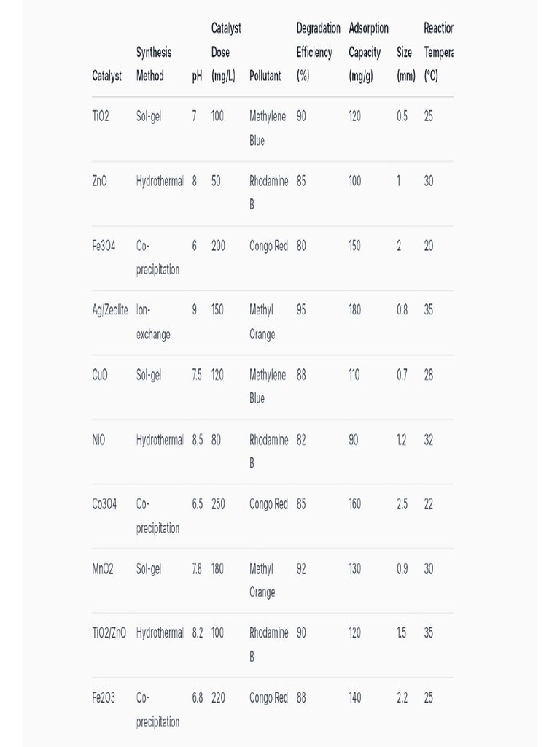Viewport: 560px width, 747px height.
Task: Click the NiO catalyst cell
Action: 100,439
